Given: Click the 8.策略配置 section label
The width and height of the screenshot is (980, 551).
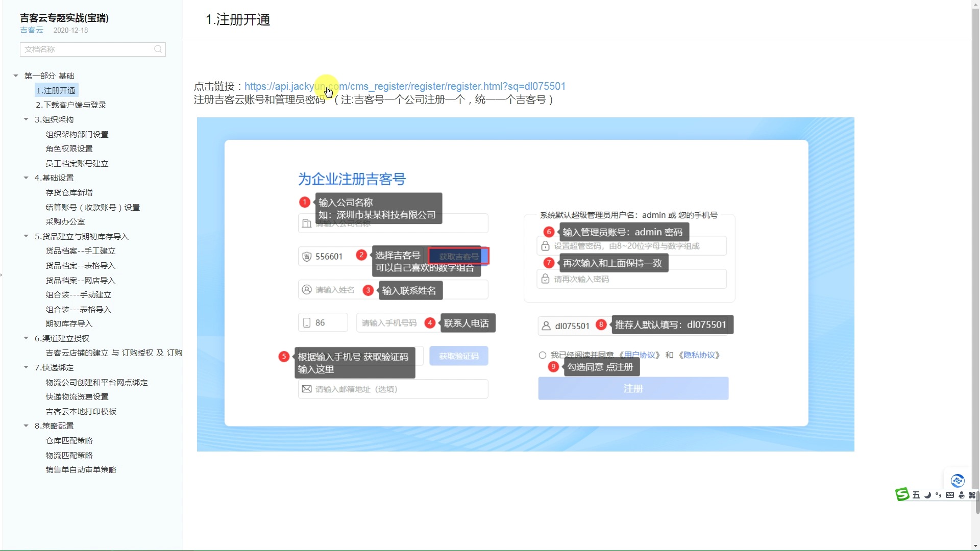Looking at the screenshot, I should 54,425.
